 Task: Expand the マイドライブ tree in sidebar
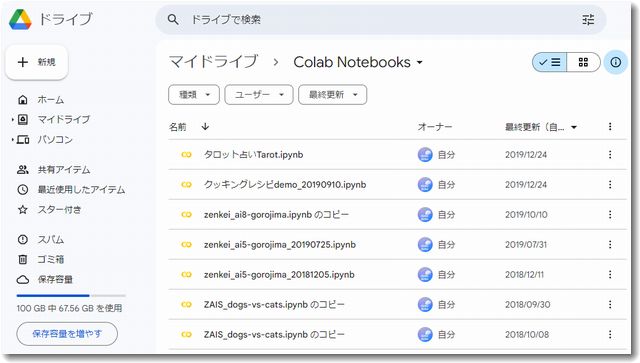coord(13,120)
